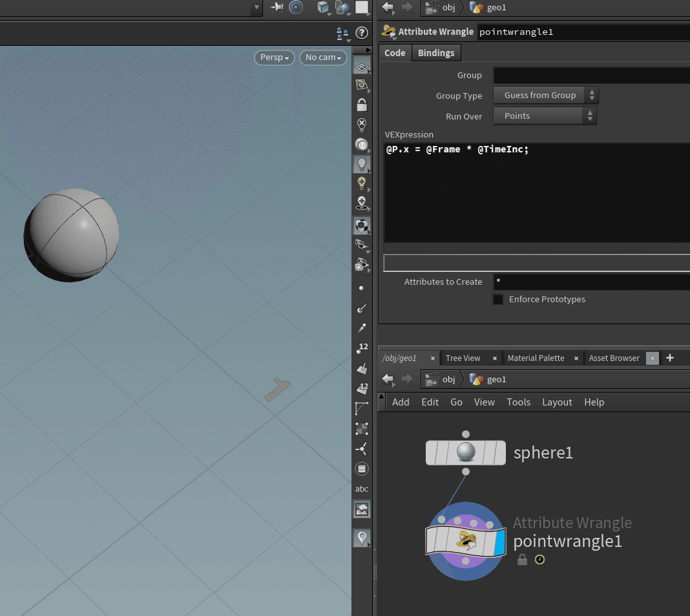Click inside the VEXpression code field
This screenshot has width=690, height=616.
click(x=536, y=194)
